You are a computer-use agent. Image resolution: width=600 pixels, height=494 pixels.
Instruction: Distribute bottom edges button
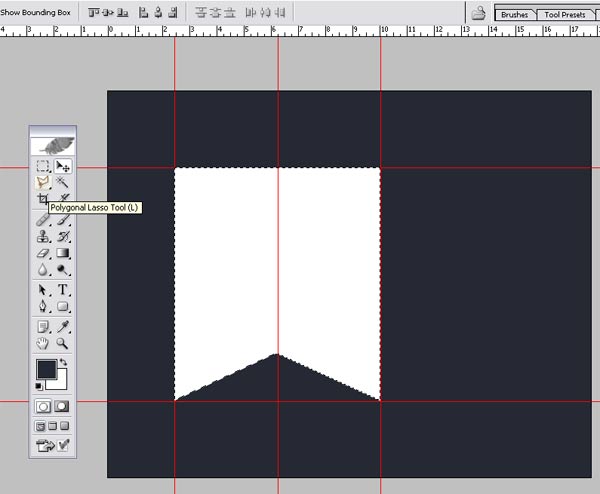[230, 13]
